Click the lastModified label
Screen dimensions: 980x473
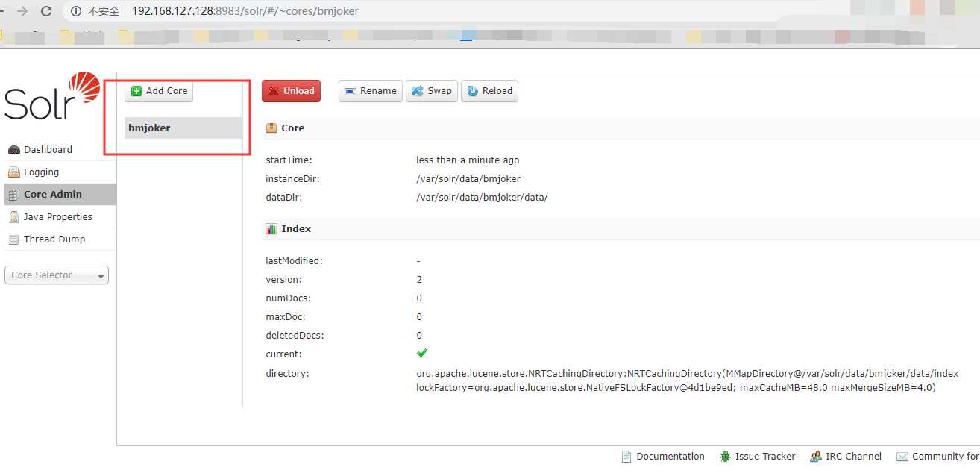tap(294, 261)
